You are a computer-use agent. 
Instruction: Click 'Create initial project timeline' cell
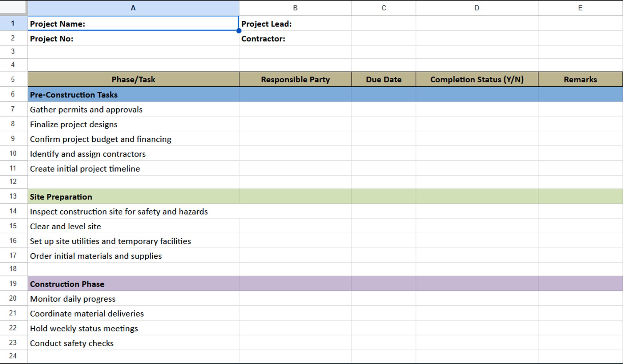133,168
